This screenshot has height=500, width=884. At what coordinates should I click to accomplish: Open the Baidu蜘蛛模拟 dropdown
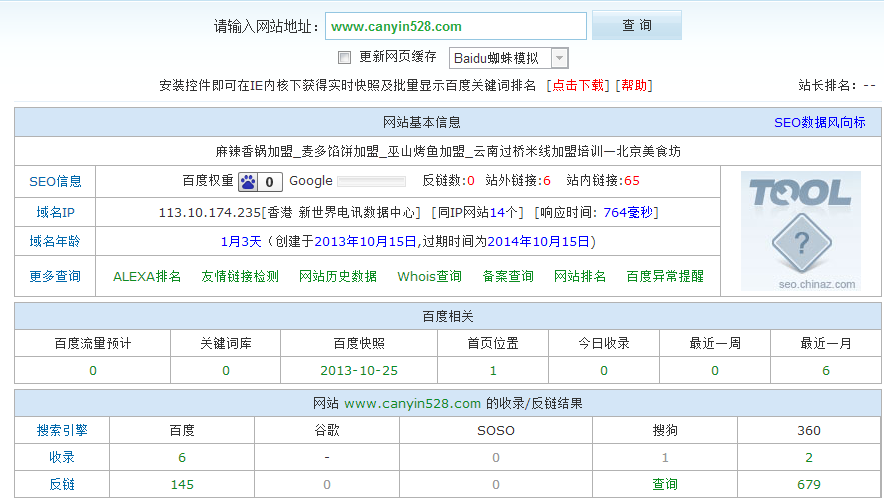point(509,58)
